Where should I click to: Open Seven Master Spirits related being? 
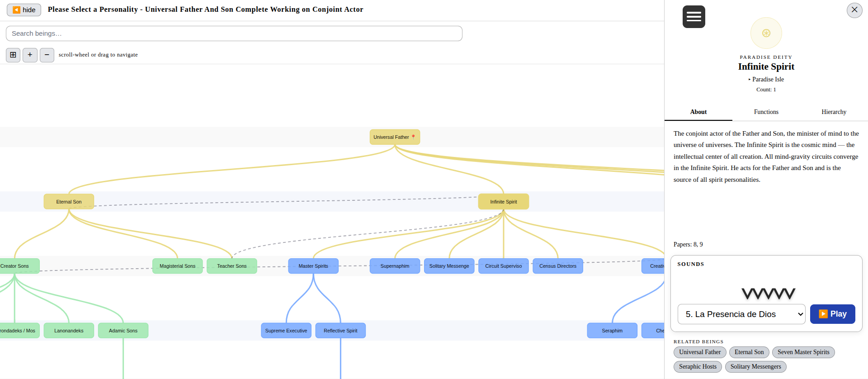(803, 352)
